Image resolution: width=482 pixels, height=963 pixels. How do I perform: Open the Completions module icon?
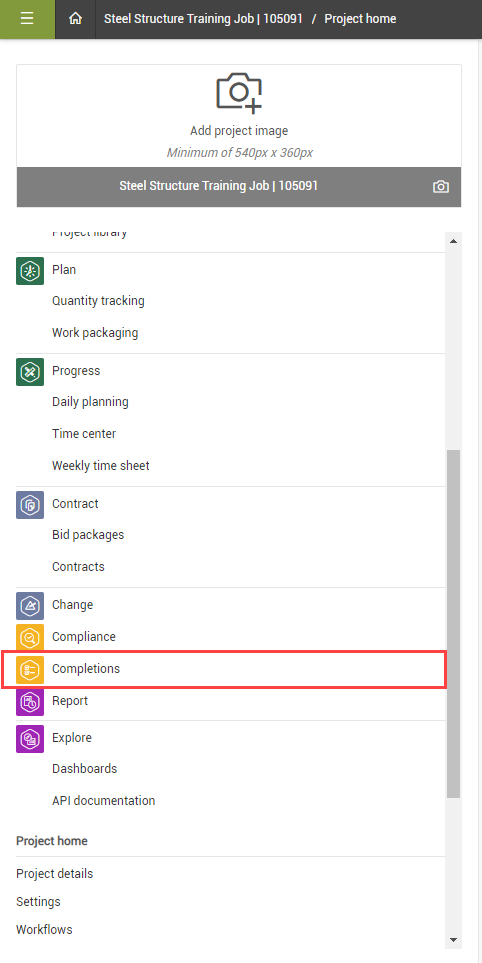[x=29, y=669]
